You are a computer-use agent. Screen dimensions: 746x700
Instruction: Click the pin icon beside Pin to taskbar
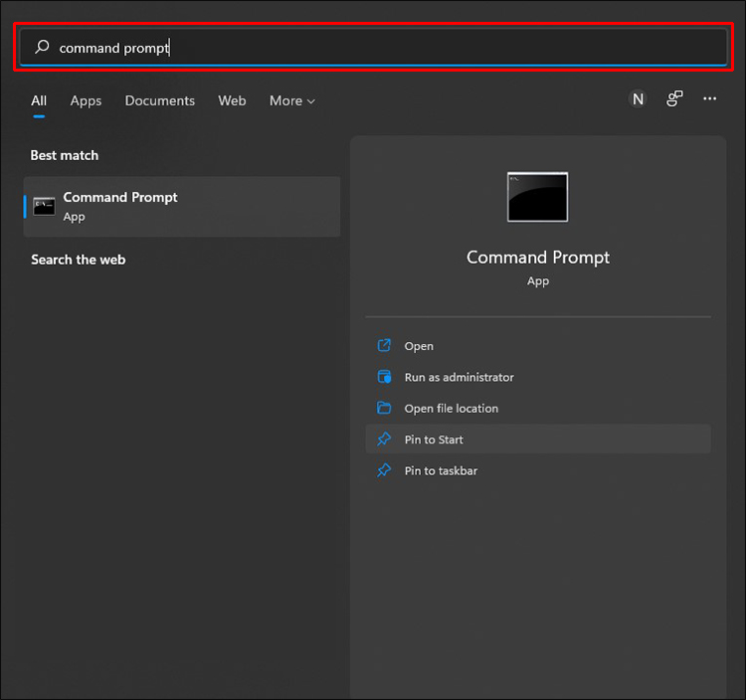(384, 470)
